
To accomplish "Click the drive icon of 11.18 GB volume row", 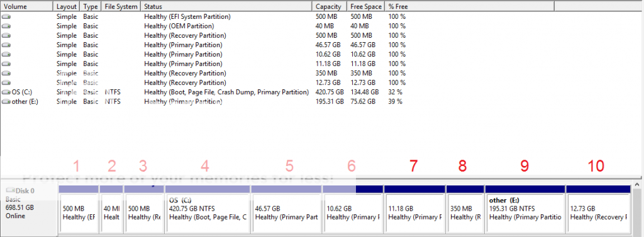I will (x=6, y=64).
